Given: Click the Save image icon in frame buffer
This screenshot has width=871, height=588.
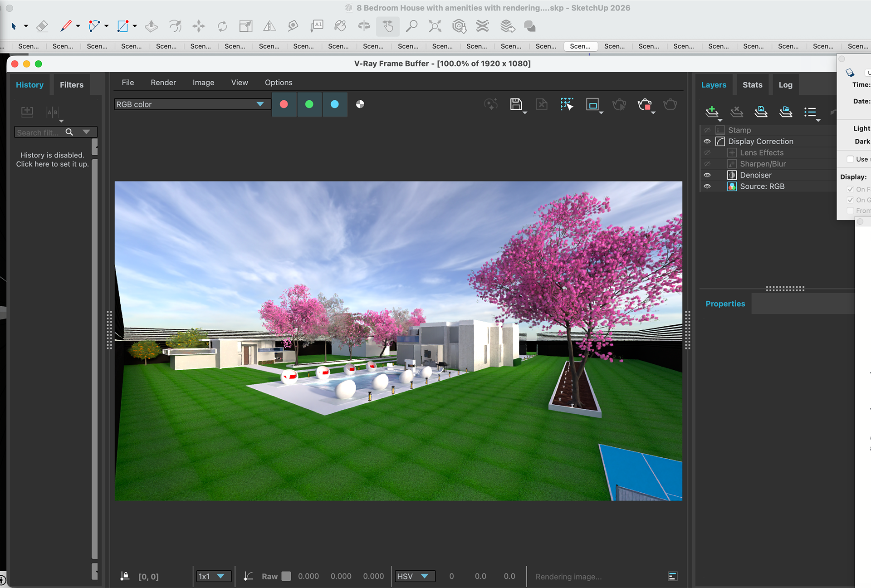Looking at the screenshot, I should (x=516, y=104).
